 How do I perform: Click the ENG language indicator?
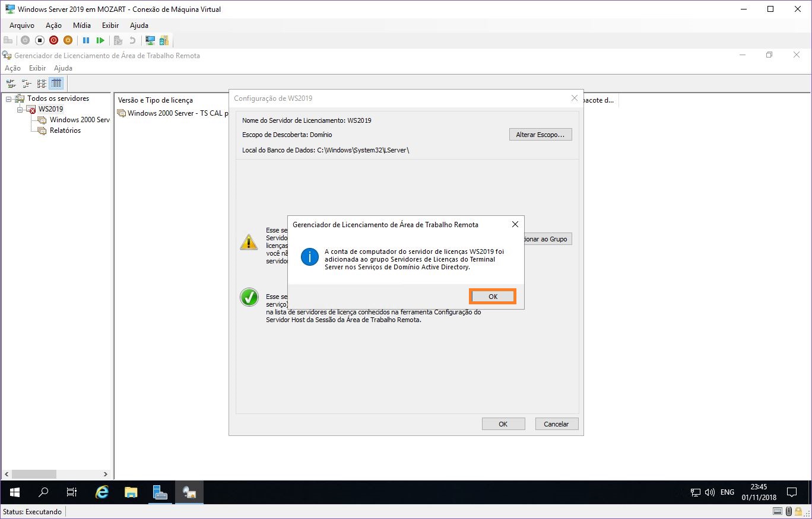click(727, 492)
